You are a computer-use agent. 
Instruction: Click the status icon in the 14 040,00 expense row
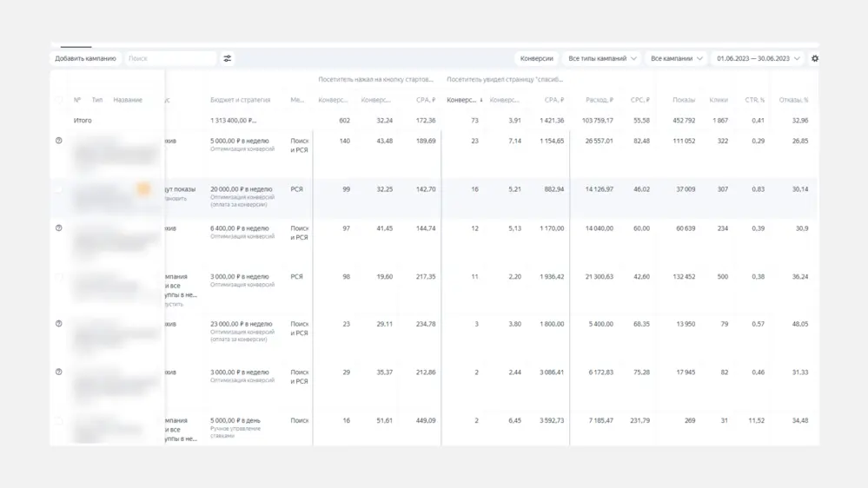(x=59, y=228)
